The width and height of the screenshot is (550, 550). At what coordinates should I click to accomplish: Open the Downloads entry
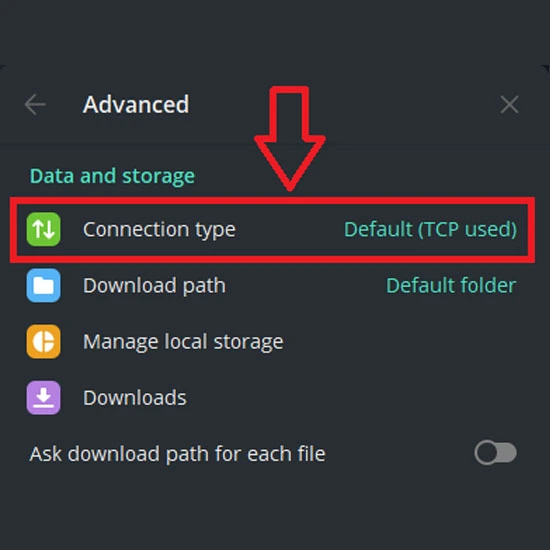[x=272, y=397]
